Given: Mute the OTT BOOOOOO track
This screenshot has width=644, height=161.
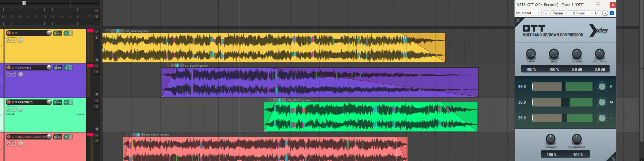Looking at the screenshot, I should coord(97,136).
